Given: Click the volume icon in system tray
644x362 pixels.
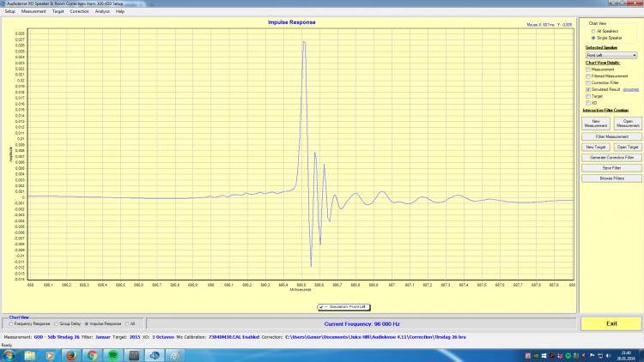Looking at the screenshot, I should (x=608, y=355).
